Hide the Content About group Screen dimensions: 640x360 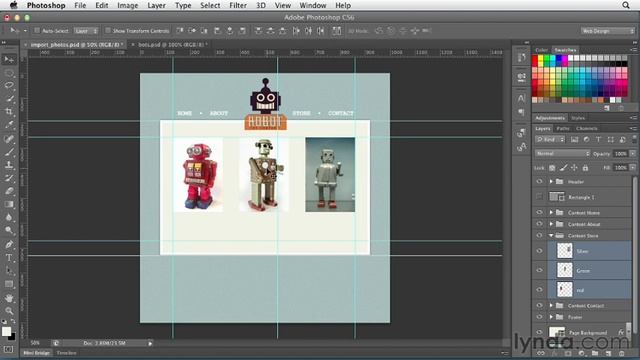540,224
